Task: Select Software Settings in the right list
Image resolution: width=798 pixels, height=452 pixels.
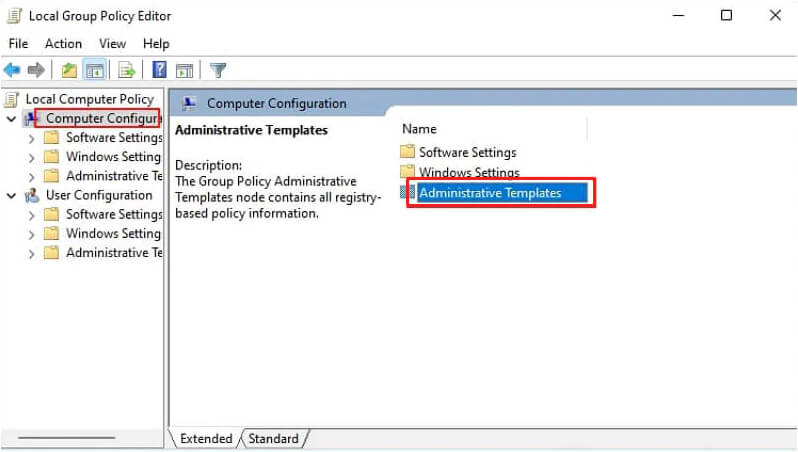Action: tap(467, 152)
